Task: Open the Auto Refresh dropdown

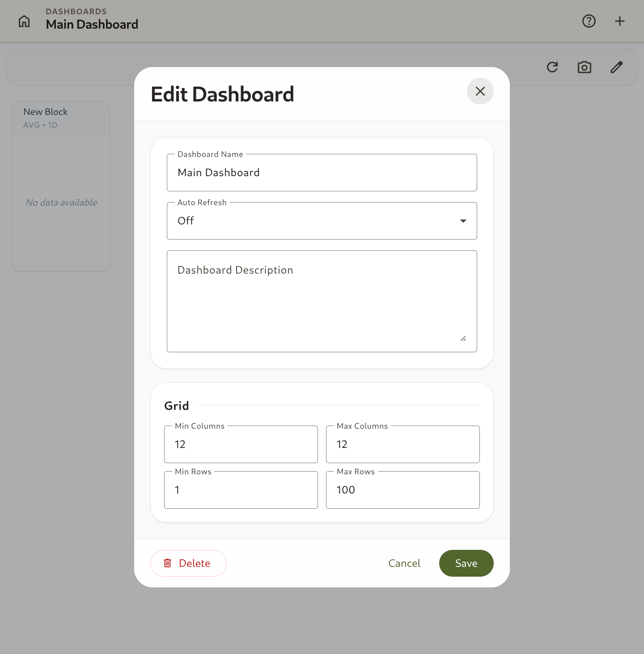Action: tap(322, 221)
